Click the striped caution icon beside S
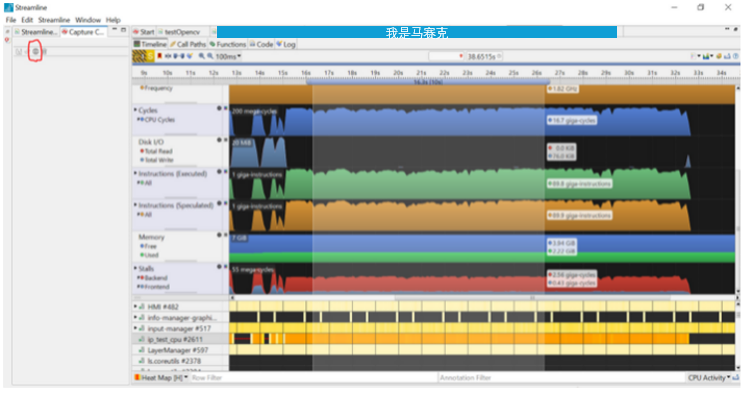Image resolution: width=751 pixels, height=394 pixels. click(x=139, y=56)
